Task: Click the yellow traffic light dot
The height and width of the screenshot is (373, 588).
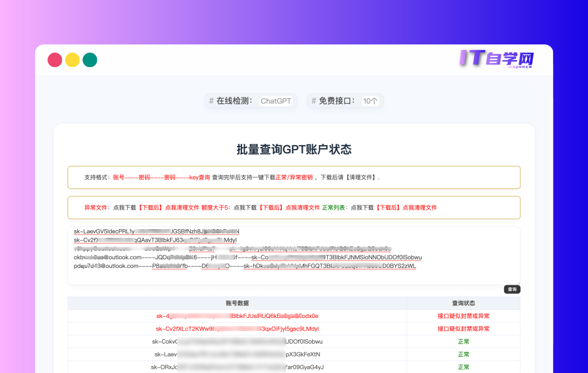Action: point(73,59)
